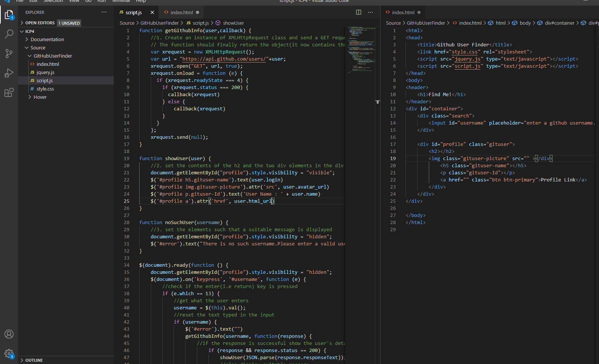Place cursor on Find Me! heading line
This screenshot has height=364, width=599.
(441, 94)
